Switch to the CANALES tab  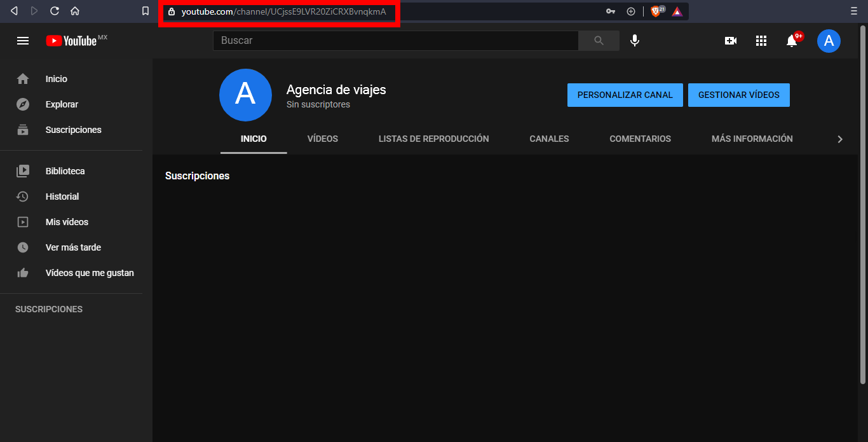point(549,139)
